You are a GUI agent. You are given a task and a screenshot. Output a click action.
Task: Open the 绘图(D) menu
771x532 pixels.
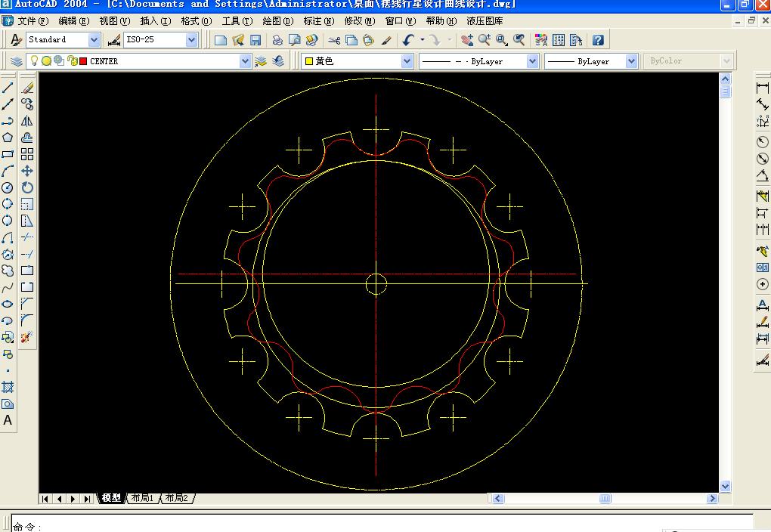tap(278, 21)
